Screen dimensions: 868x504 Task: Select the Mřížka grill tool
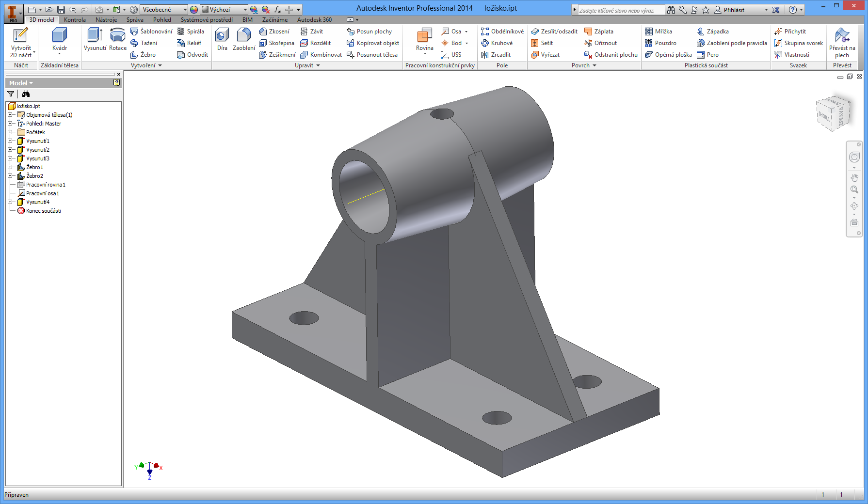coord(659,31)
